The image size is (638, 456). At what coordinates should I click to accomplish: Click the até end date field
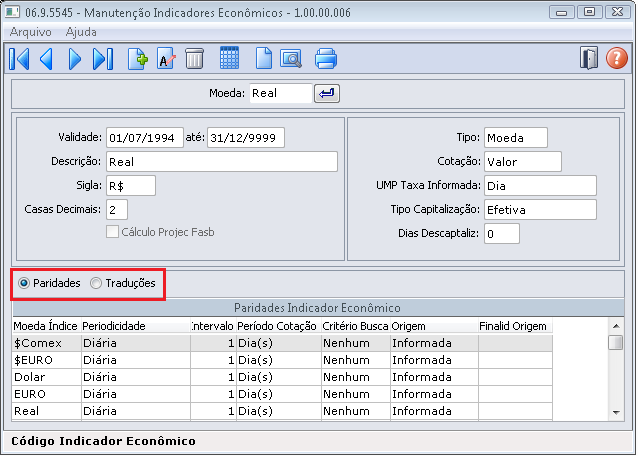pos(246,138)
